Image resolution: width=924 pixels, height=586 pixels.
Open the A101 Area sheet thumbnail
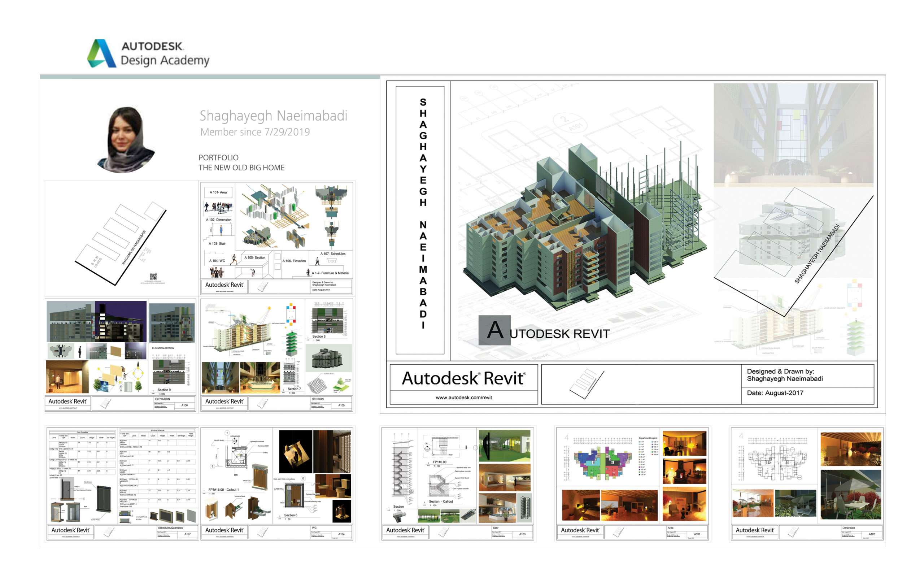(632, 484)
